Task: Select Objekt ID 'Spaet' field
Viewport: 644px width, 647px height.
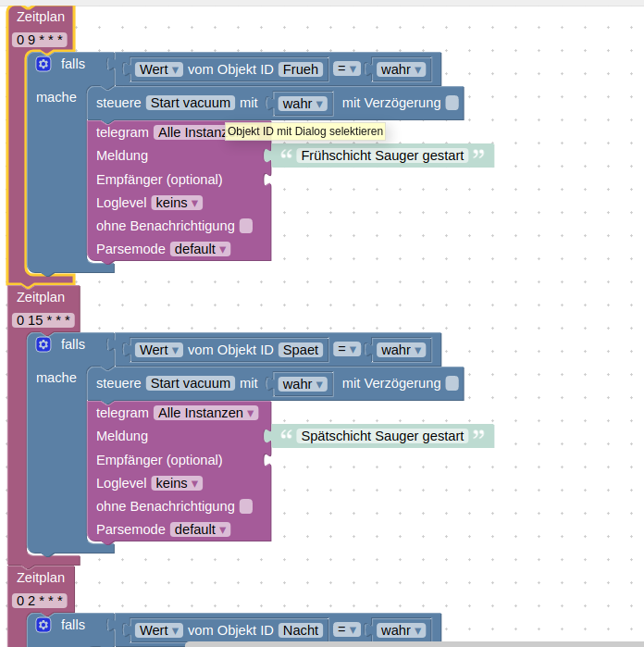Action: click(301, 350)
